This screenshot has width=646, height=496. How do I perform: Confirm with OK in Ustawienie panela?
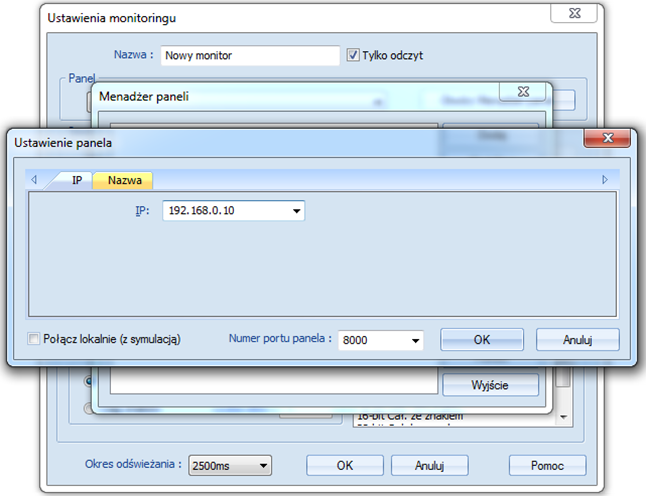click(482, 340)
